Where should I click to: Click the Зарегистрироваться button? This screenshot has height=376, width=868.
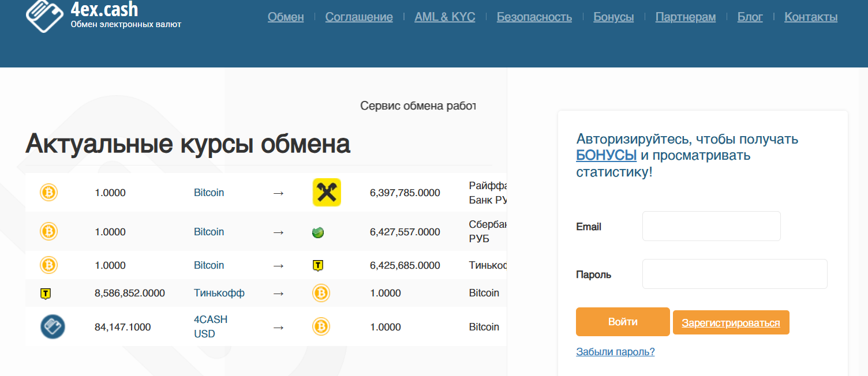click(x=731, y=323)
